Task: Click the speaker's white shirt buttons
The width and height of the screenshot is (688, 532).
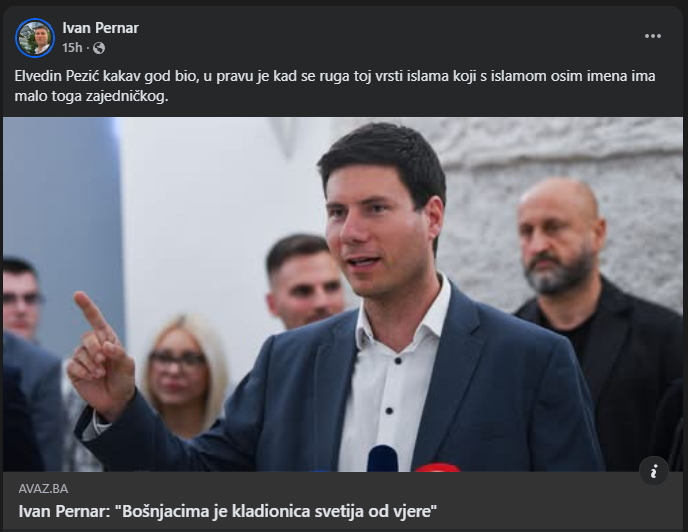Action: (x=393, y=386)
